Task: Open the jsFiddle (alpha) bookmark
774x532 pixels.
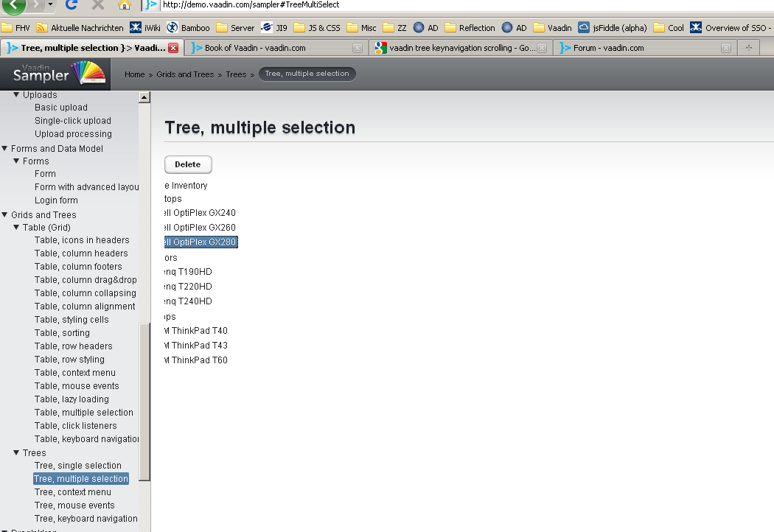Action: pyautogui.click(x=612, y=28)
